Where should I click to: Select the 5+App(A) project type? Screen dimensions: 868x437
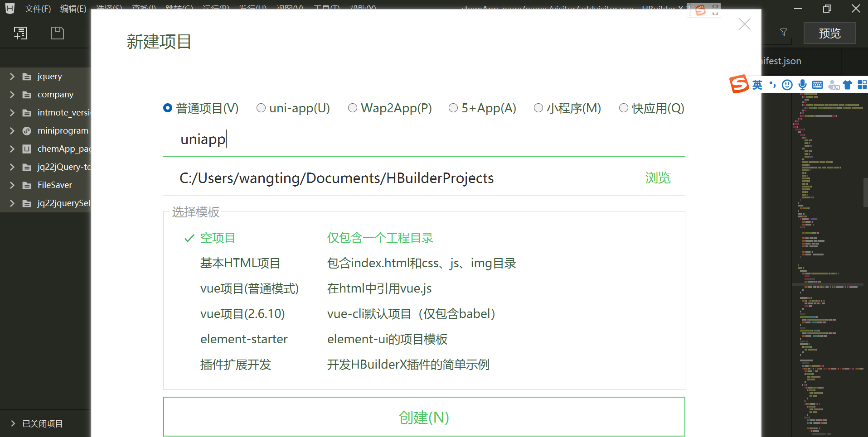coord(453,108)
